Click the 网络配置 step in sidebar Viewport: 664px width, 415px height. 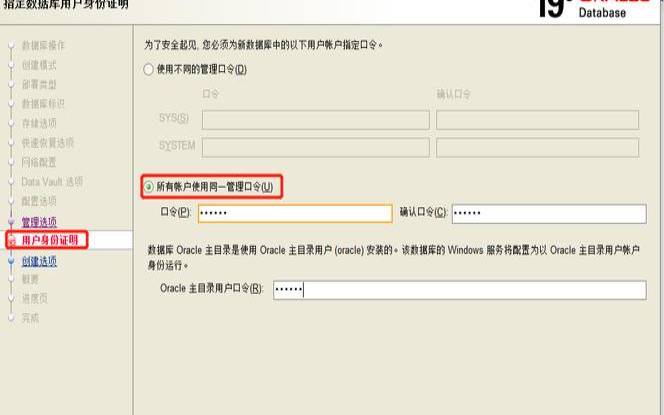(x=39, y=162)
